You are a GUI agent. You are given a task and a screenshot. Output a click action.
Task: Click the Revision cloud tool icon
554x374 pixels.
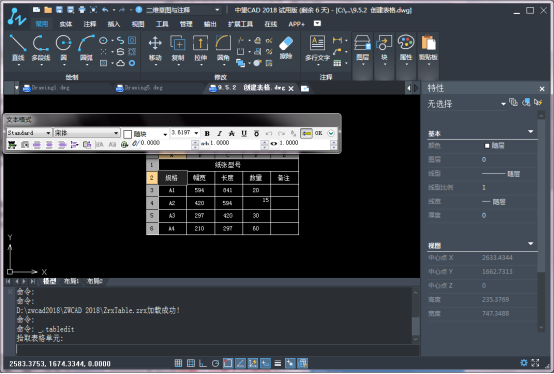click(x=120, y=63)
